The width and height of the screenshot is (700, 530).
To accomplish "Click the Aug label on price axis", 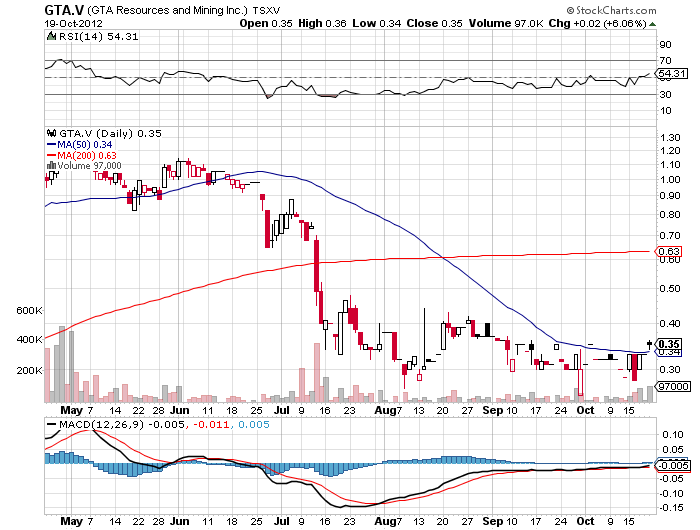I will 384,410.
